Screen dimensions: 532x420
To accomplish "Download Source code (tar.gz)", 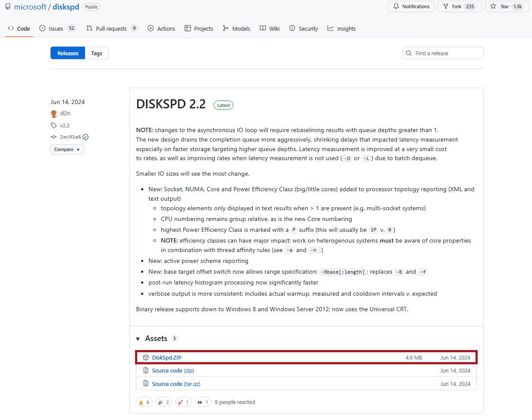I will (176, 384).
